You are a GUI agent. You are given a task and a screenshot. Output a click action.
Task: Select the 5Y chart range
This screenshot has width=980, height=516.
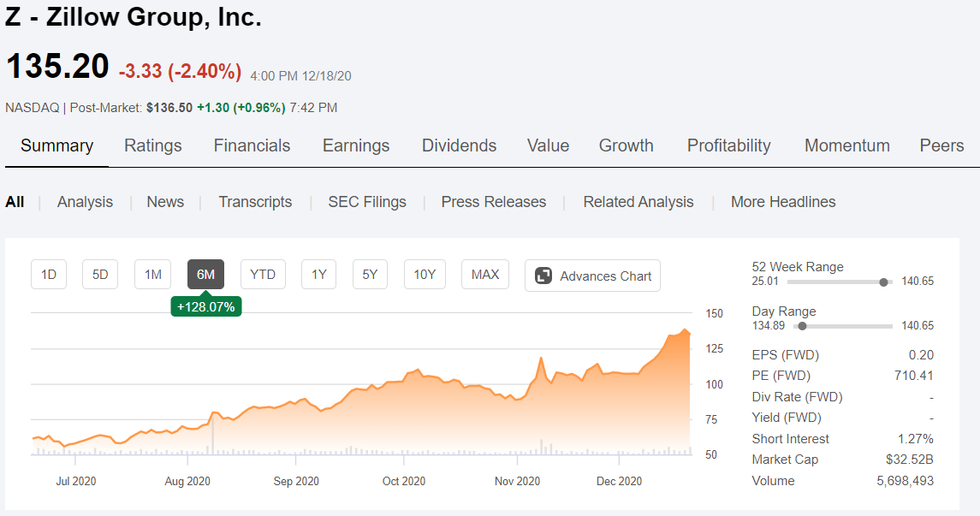[370, 274]
